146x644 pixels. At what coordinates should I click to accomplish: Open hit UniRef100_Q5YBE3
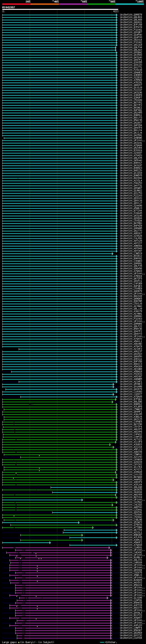(131, 384)
